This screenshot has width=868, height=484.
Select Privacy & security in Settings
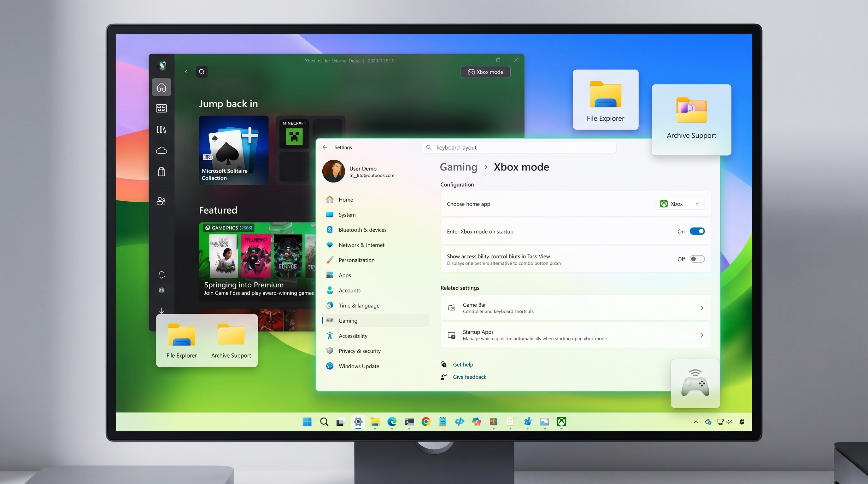375,351
